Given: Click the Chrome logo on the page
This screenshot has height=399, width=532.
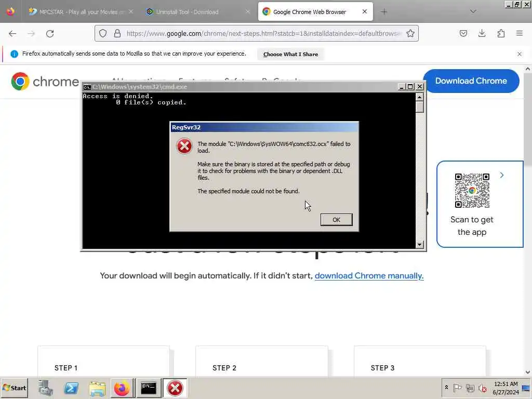Looking at the screenshot, I should pyautogui.click(x=45, y=82).
